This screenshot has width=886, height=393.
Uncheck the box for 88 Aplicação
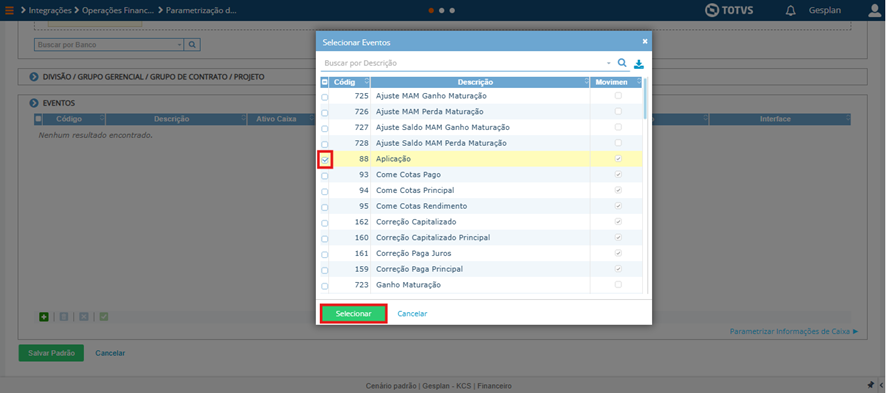pos(325,160)
